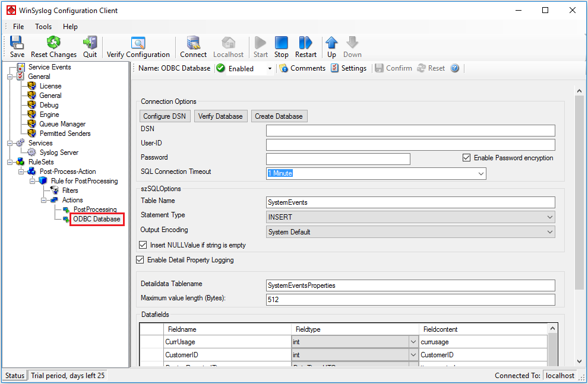Select Filters node in tree

click(70, 191)
